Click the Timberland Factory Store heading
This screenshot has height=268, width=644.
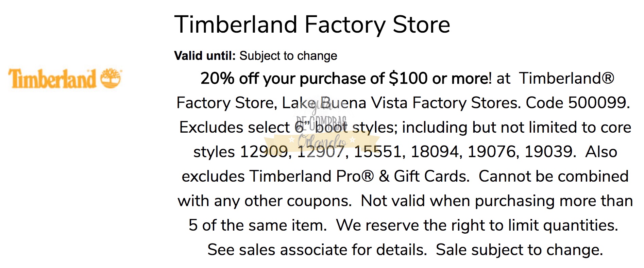coord(312,24)
